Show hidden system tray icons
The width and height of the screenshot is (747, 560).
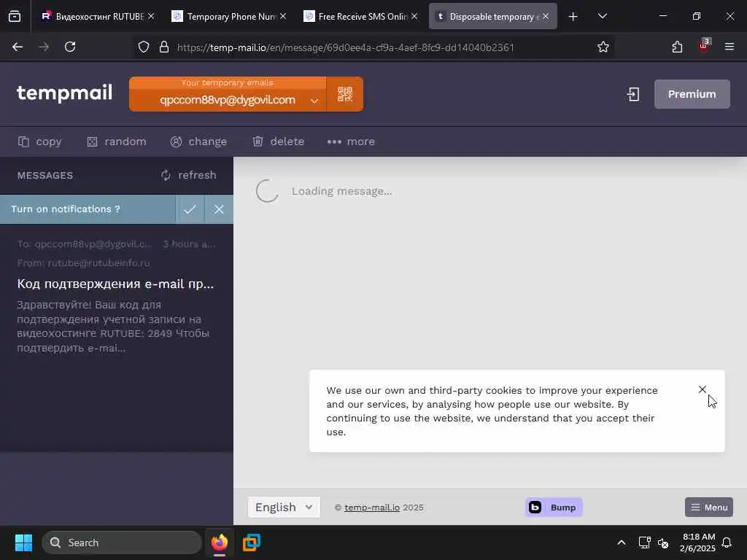click(x=622, y=542)
